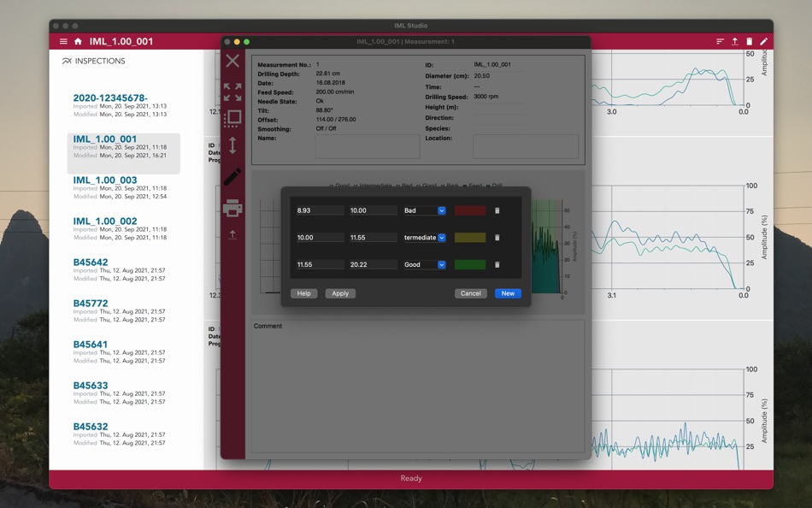Click the second amplitude chart in main window

coord(668,237)
